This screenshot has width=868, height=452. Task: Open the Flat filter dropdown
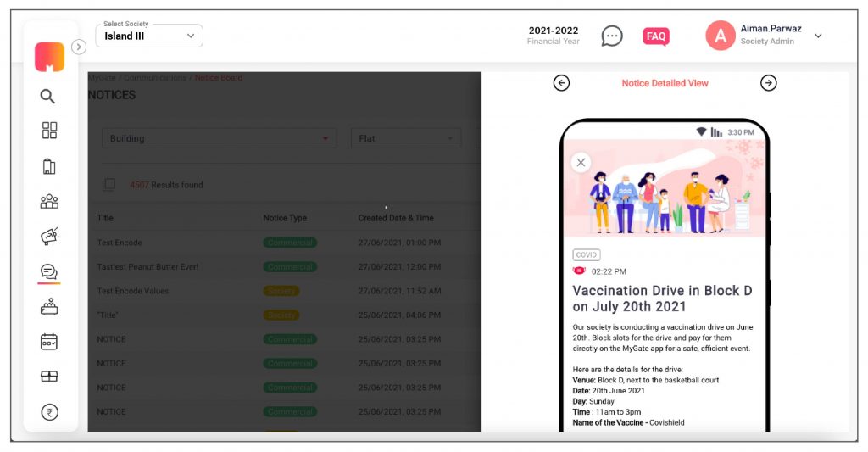[406, 138]
